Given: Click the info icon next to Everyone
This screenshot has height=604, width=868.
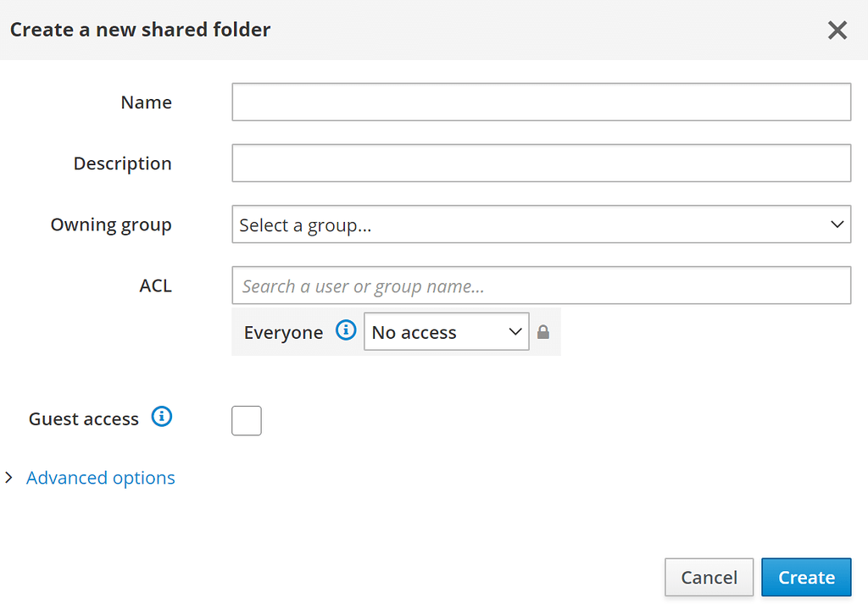Looking at the screenshot, I should (346, 330).
